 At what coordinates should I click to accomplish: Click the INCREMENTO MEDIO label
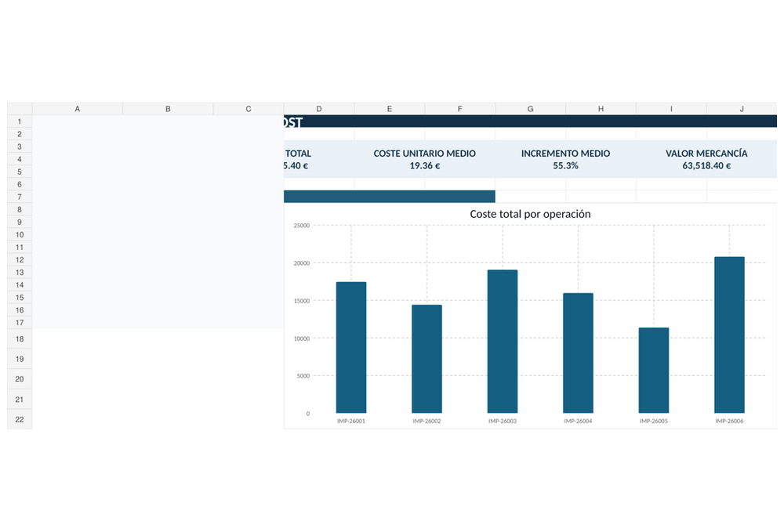point(565,154)
